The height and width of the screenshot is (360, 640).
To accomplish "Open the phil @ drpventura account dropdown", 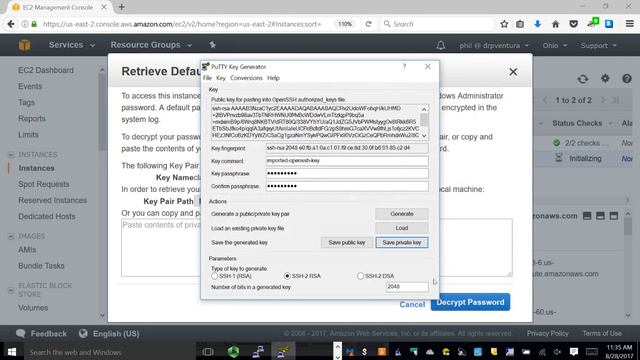I will tap(494, 45).
